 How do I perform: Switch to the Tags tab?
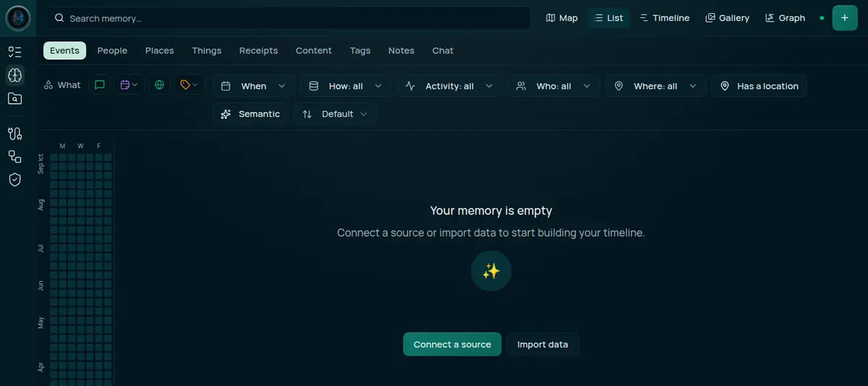point(360,51)
